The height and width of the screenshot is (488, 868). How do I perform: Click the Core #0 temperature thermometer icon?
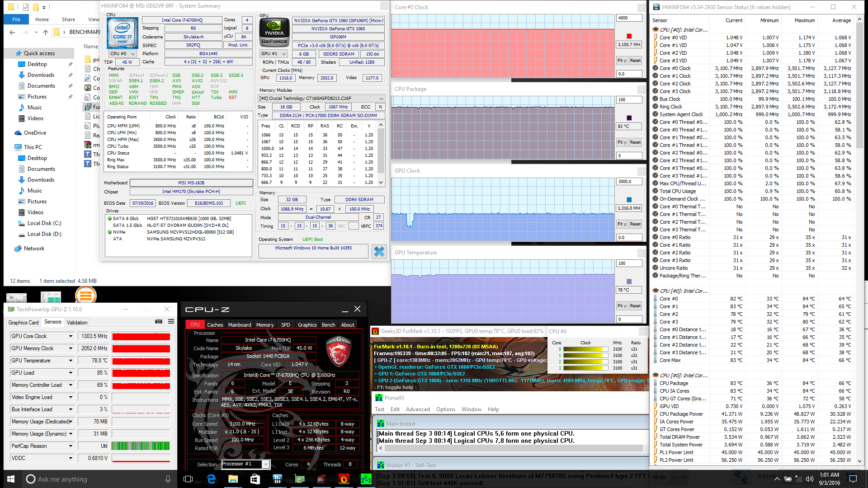coord(656,299)
